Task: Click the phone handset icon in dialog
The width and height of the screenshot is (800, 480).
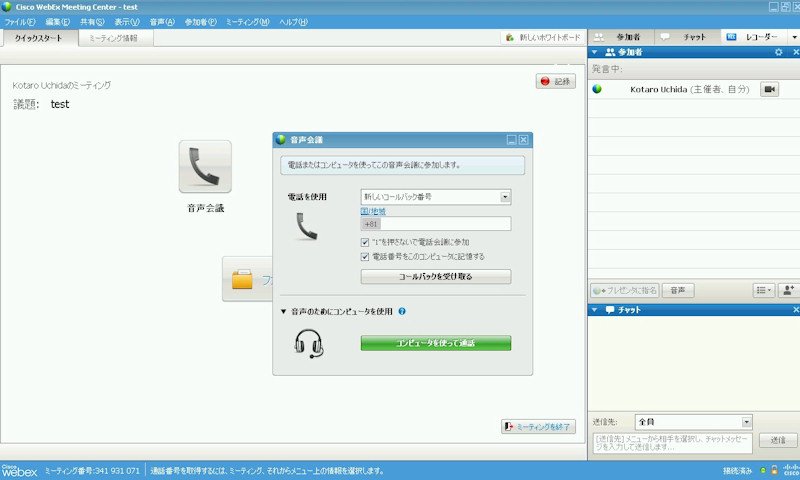Action: (x=307, y=226)
